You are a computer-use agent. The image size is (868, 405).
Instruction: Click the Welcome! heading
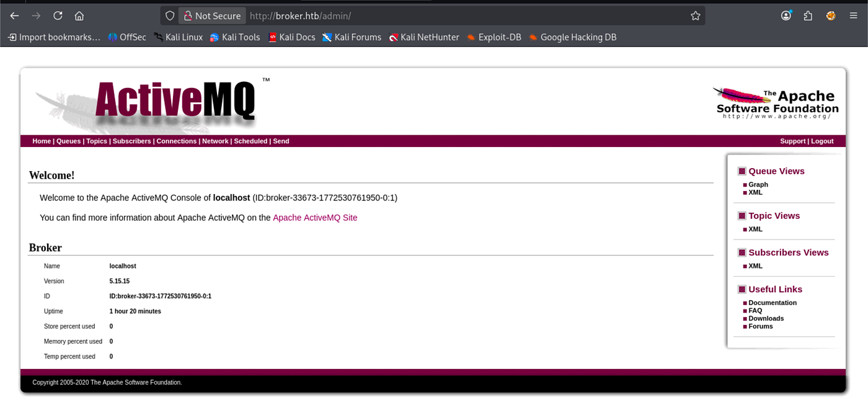click(51, 176)
